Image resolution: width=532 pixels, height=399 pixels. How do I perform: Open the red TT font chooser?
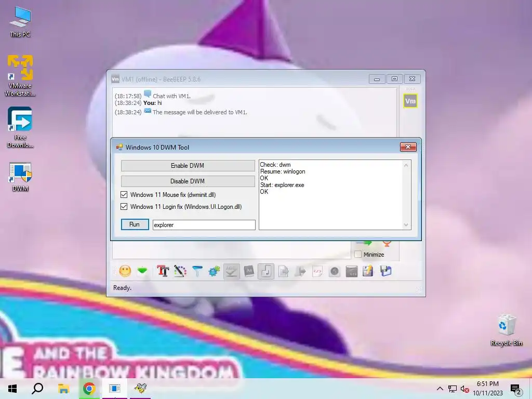(163, 271)
